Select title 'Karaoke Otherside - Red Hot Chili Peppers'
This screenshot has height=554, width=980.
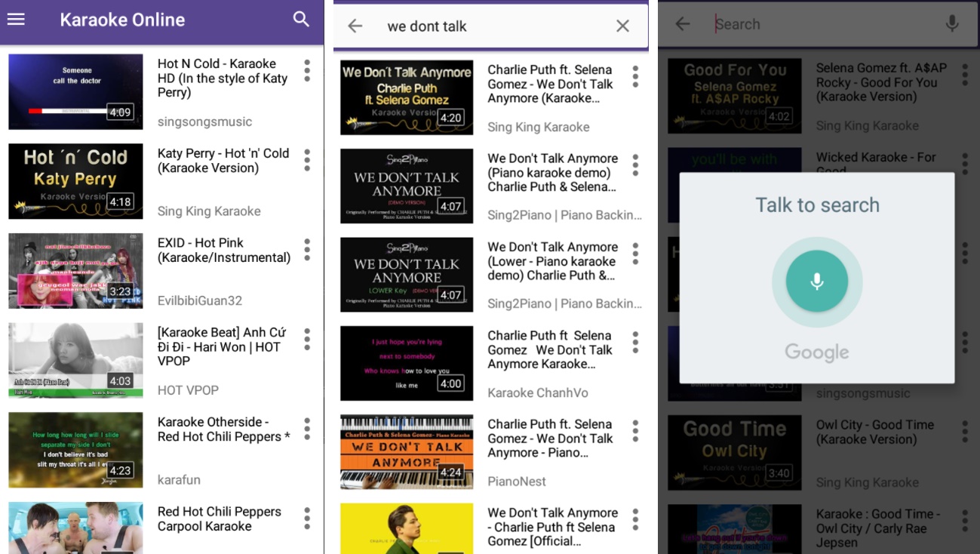(224, 429)
